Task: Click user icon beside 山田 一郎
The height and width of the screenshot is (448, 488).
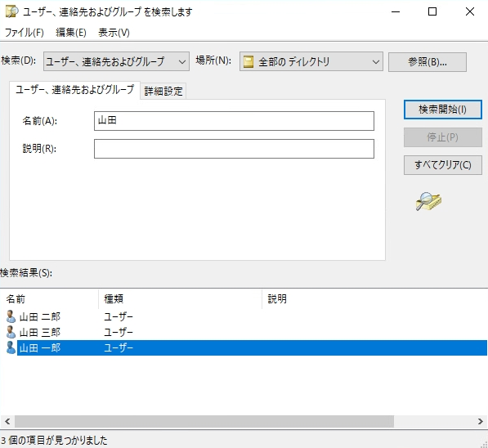Action: (x=11, y=347)
